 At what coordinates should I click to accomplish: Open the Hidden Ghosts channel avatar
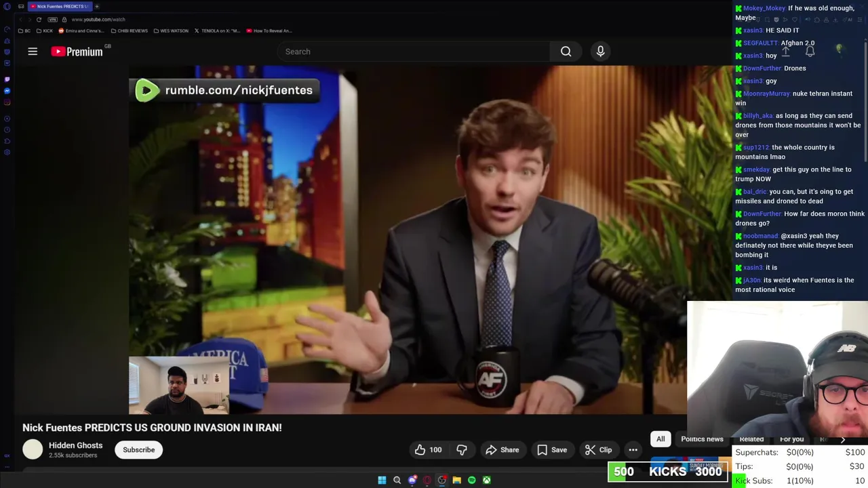33,449
